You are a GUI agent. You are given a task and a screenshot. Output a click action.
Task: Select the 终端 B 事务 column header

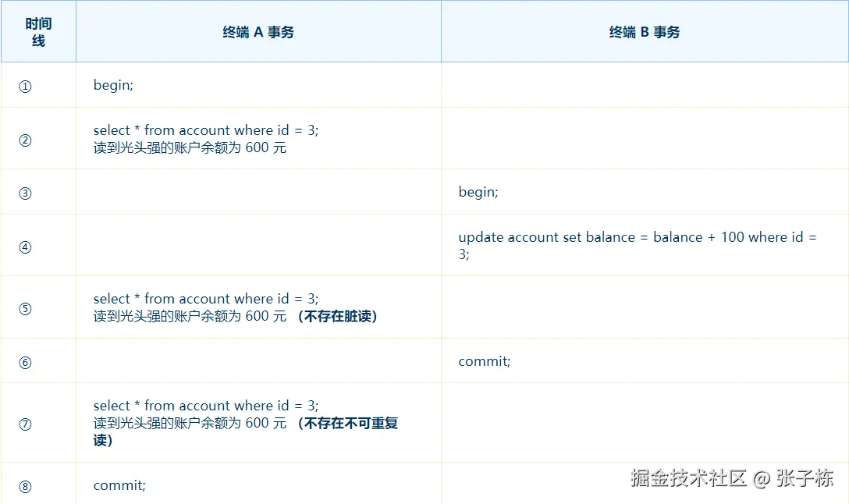click(645, 32)
